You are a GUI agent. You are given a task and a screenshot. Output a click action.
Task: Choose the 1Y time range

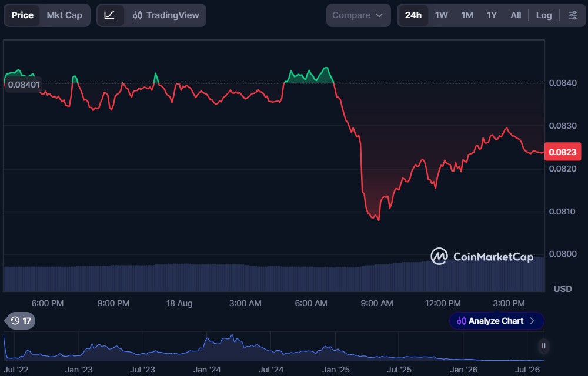pyautogui.click(x=492, y=15)
